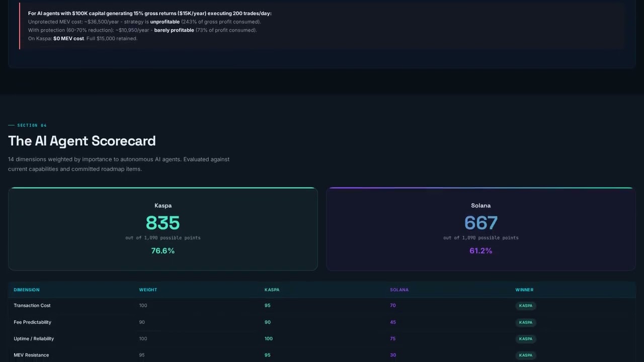Click the KASPA winner badge for Fee Predictability
The height and width of the screenshot is (362, 644).
[525, 322]
